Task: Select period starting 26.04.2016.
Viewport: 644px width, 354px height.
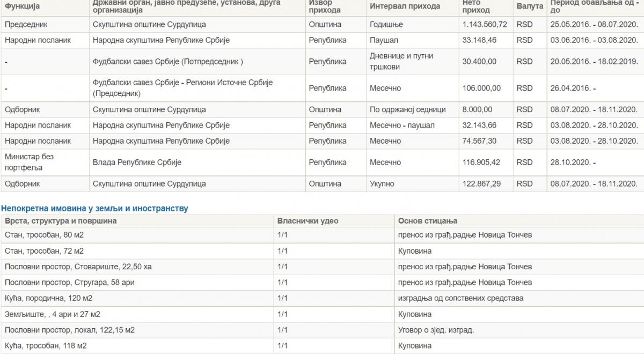Action: (x=573, y=88)
